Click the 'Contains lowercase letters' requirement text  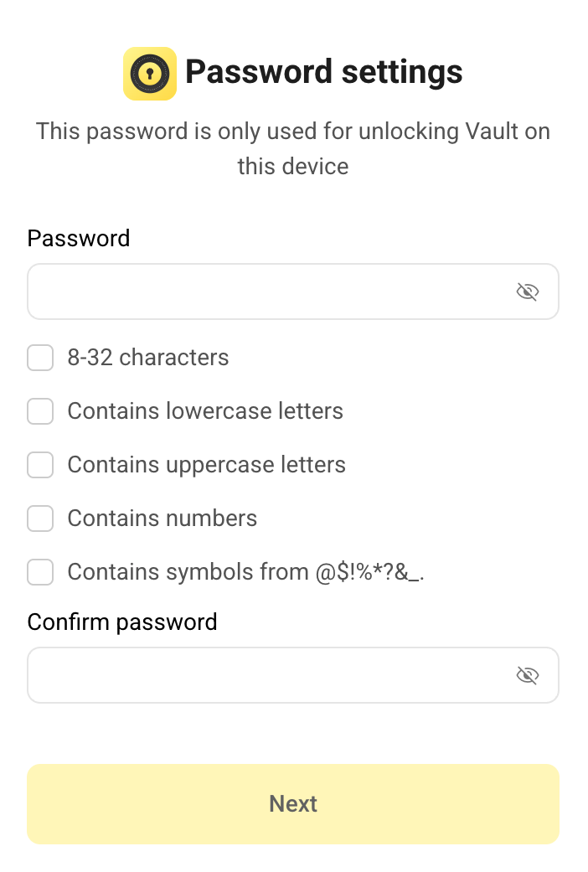pyautogui.click(x=205, y=411)
